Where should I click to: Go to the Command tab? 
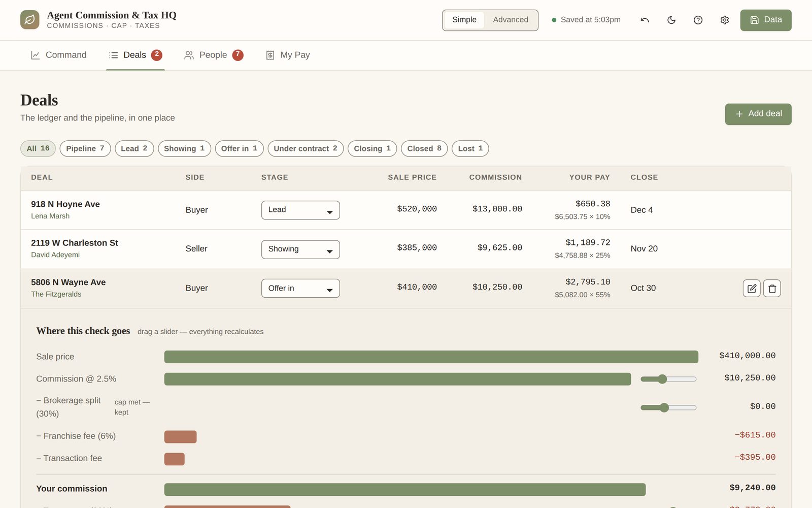tap(59, 55)
